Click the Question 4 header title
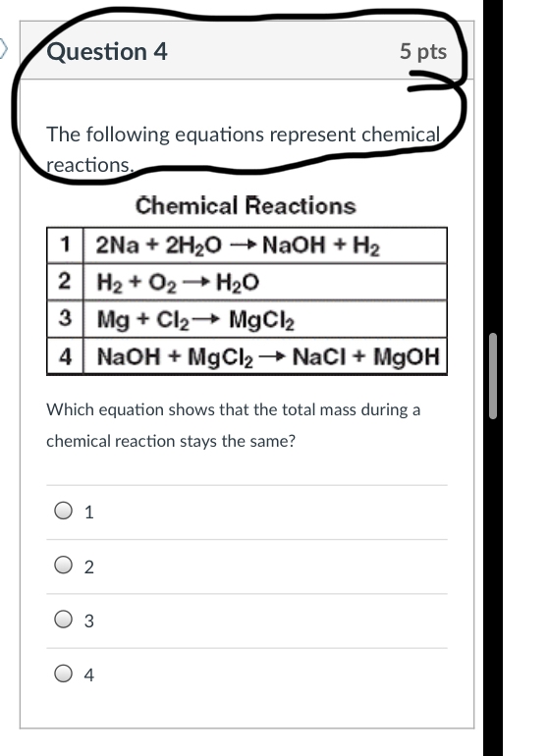The width and height of the screenshot is (549, 756). tap(107, 52)
